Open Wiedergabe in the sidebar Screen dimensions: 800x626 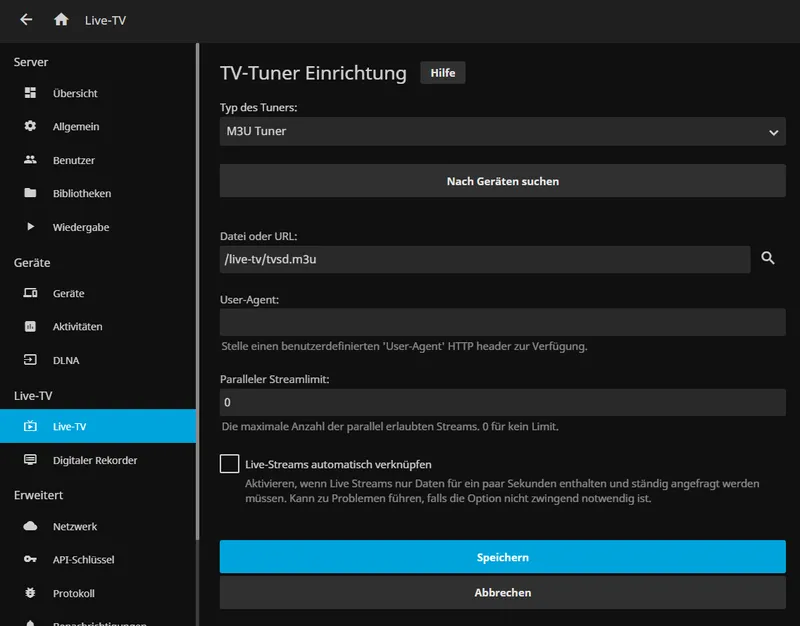point(80,227)
